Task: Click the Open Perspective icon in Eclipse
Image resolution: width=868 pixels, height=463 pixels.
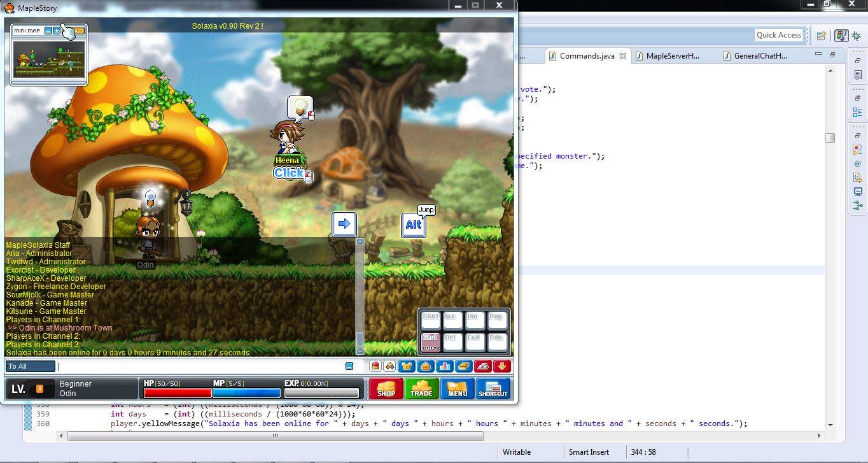Action: coord(822,36)
